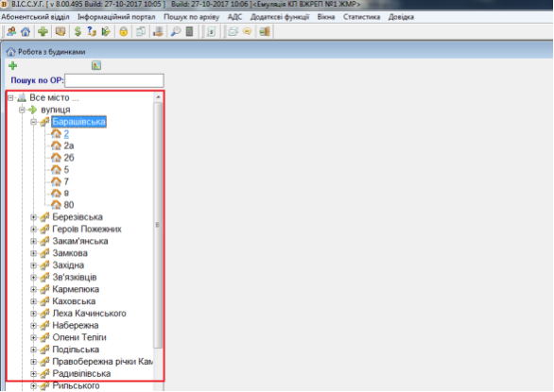Screen dimensions: 554x392
Task: Open the Додаткові функції menu
Action: click(x=280, y=17)
